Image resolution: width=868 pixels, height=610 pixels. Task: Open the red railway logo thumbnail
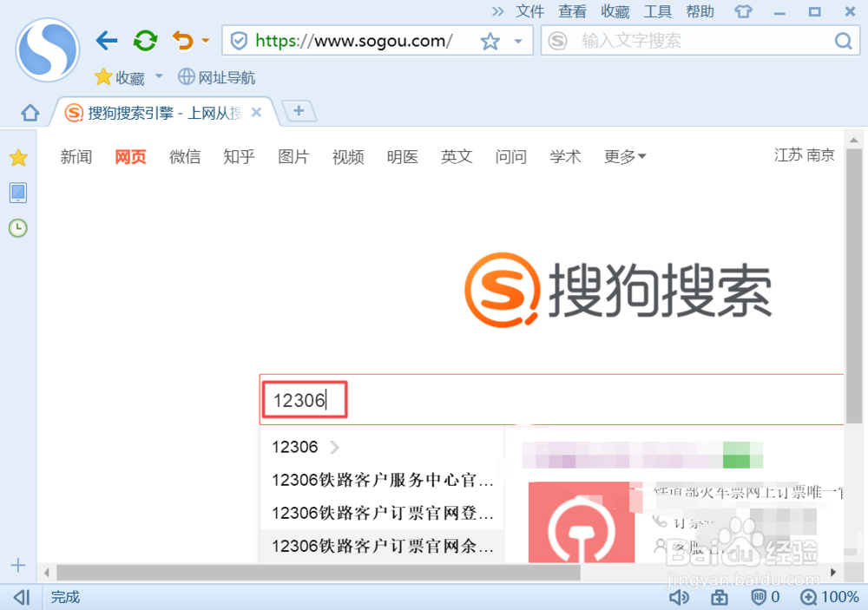click(x=582, y=522)
